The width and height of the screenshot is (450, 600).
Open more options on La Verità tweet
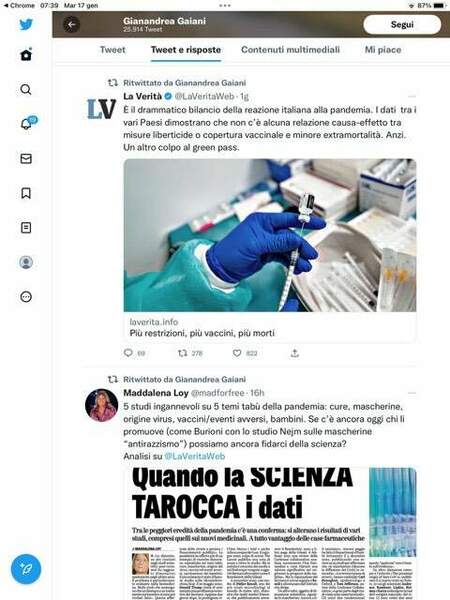coord(412,96)
